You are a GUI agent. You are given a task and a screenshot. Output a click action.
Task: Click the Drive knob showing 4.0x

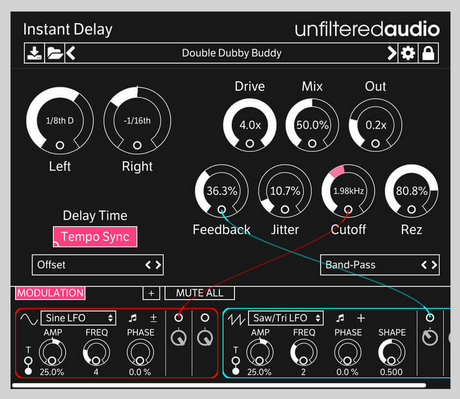tap(250, 125)
